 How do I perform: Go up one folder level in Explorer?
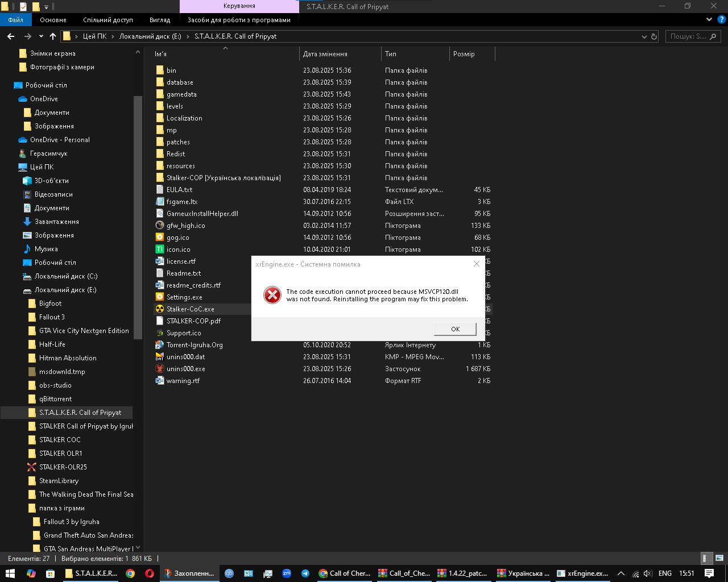[x=53, y=36]
